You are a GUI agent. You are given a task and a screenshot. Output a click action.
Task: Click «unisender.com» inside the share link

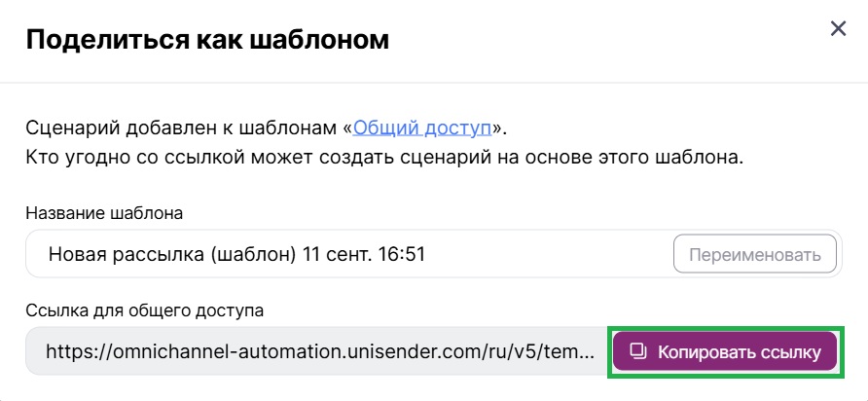click(415, 351)
